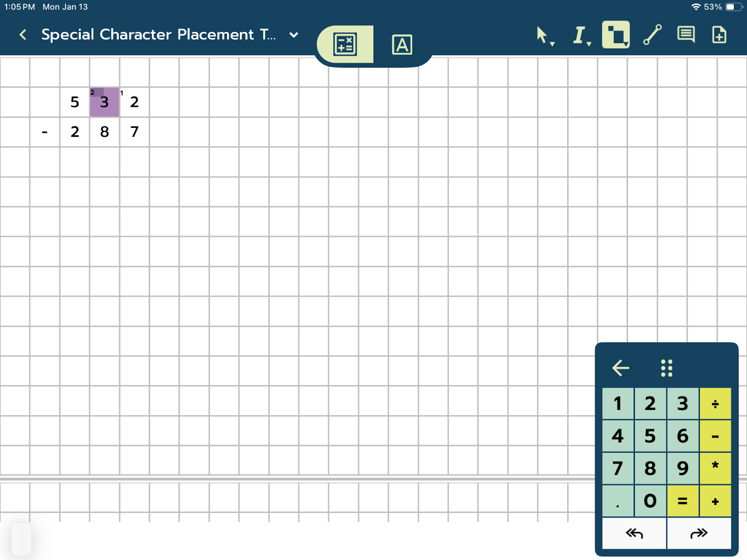Open text cursor tool options arrow

[589, 44]
